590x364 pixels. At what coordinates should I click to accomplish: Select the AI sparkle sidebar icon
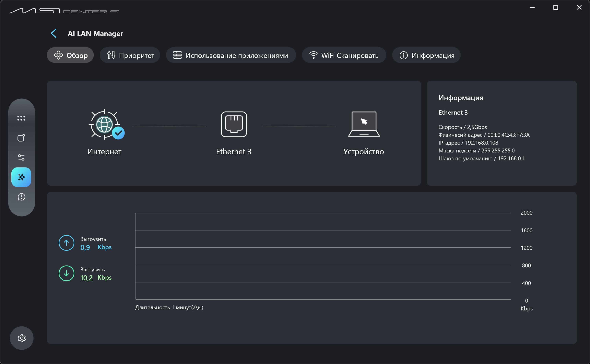pos(21,177)
